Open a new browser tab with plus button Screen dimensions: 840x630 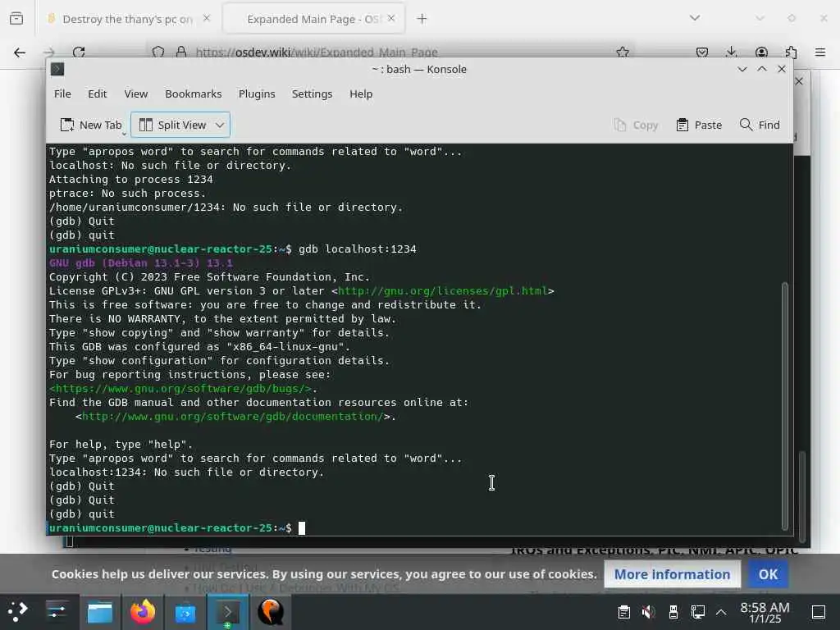coord(422,19)
